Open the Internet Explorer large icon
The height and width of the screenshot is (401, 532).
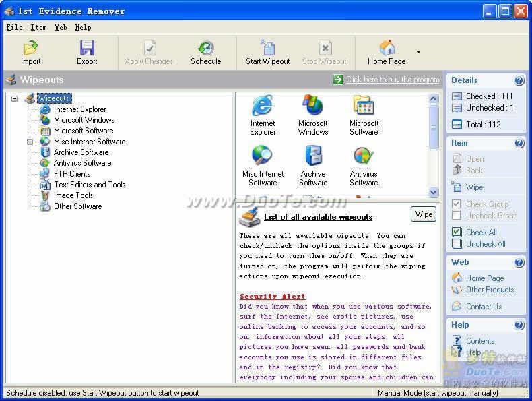pos(262,105)
